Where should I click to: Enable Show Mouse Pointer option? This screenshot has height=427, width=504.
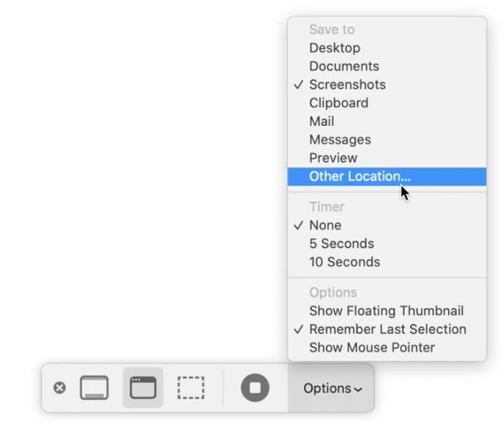tap(387, 347)
